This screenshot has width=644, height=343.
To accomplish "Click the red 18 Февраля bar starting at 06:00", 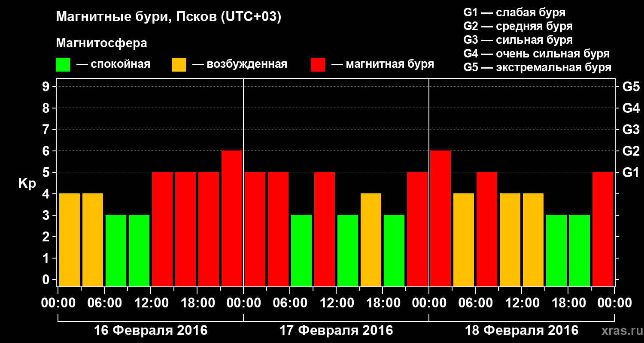I will click(x=487, y=229).
